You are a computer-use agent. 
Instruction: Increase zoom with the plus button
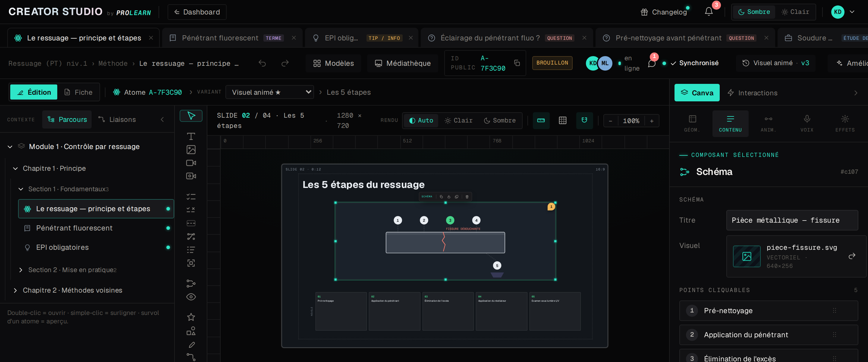[x=651, y=121]
